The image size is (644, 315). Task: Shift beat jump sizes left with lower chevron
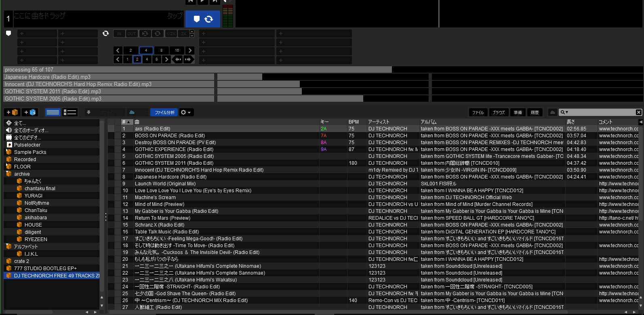[x=118, y=59]
